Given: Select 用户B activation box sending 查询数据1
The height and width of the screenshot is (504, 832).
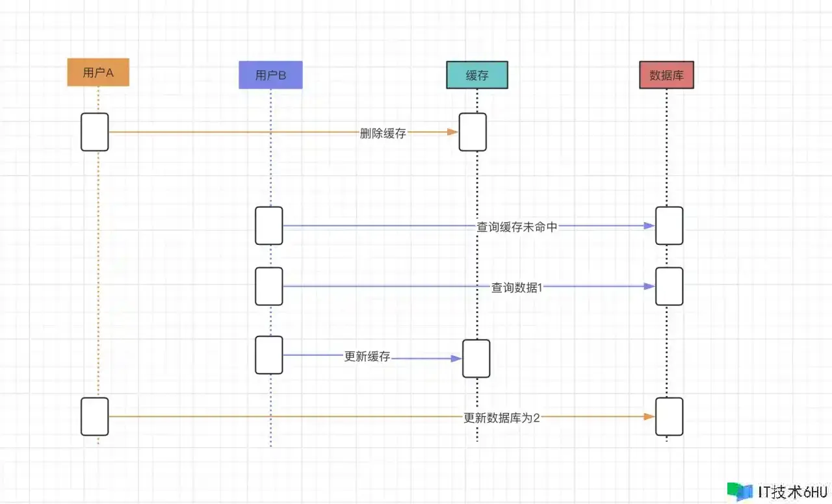Looking at the screenshot, I should (x=269, y=286).
